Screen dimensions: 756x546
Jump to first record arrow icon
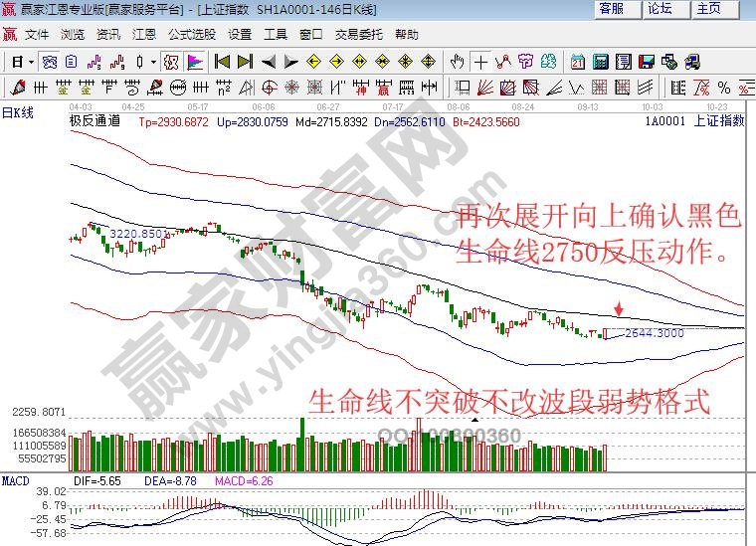(223, 62)
